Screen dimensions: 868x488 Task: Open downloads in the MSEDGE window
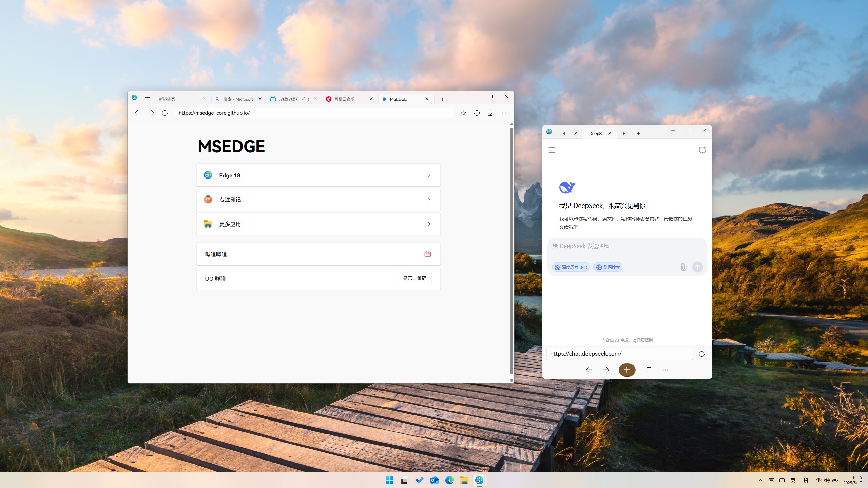(x=490, y=113)
